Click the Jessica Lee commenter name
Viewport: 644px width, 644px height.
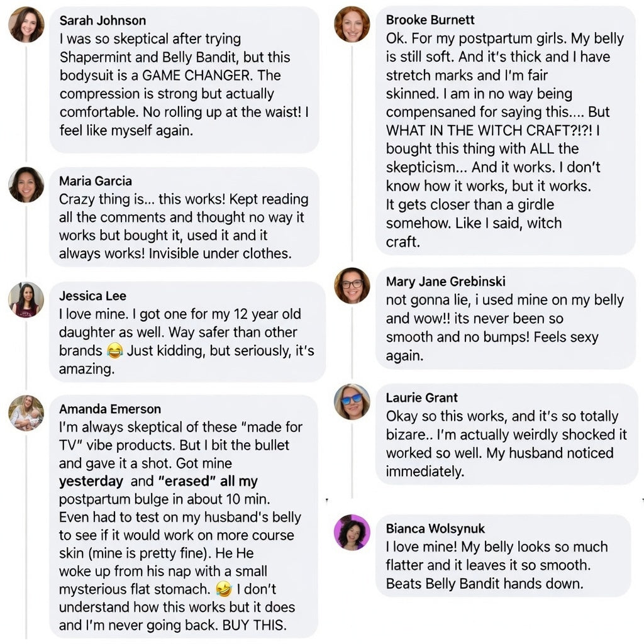pyautogui.click(x=92, y=296)
